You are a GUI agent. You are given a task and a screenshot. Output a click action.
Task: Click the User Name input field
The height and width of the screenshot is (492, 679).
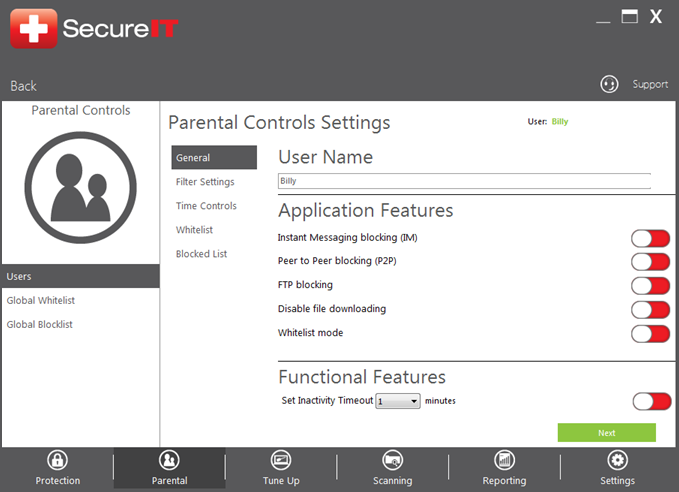[464, 181]
